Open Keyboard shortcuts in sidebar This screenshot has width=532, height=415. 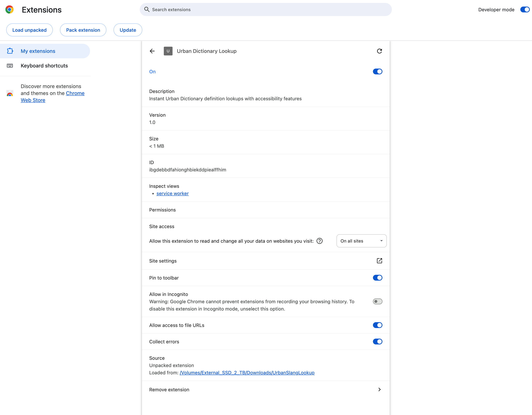(44, 66)
